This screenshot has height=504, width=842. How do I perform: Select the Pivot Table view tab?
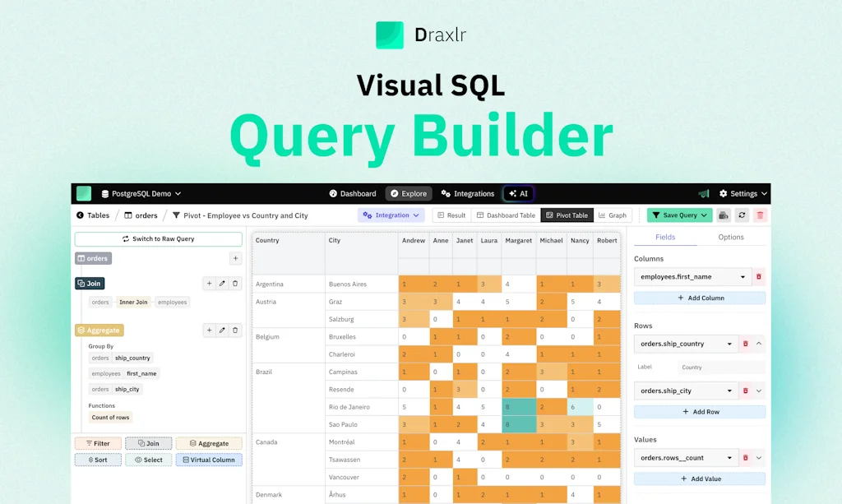567,215
